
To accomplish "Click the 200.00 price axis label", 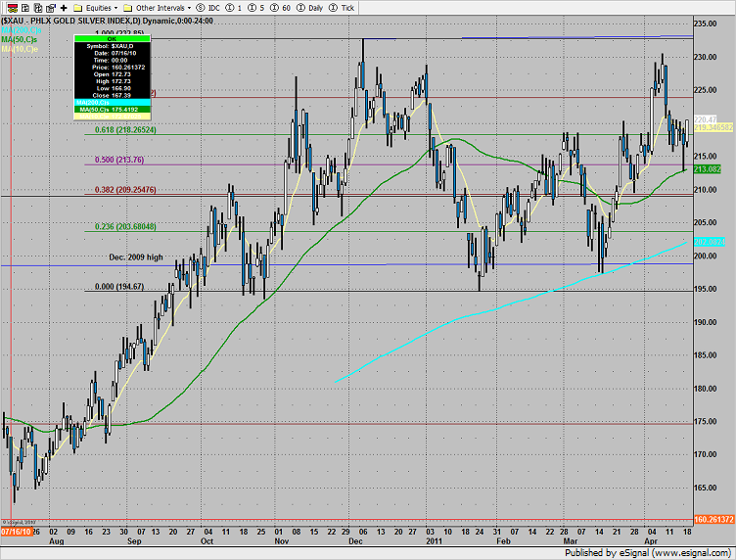I will [x=706, y=257].
